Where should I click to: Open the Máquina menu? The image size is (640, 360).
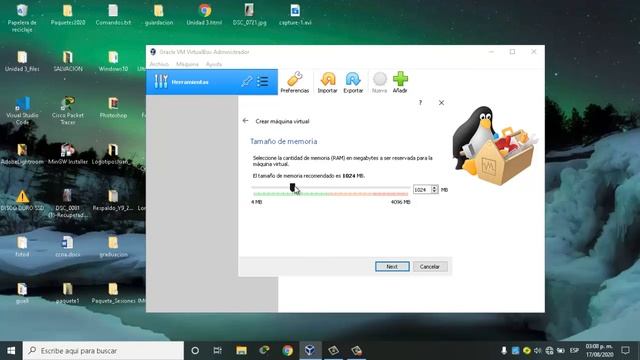(x=187, y=64)
